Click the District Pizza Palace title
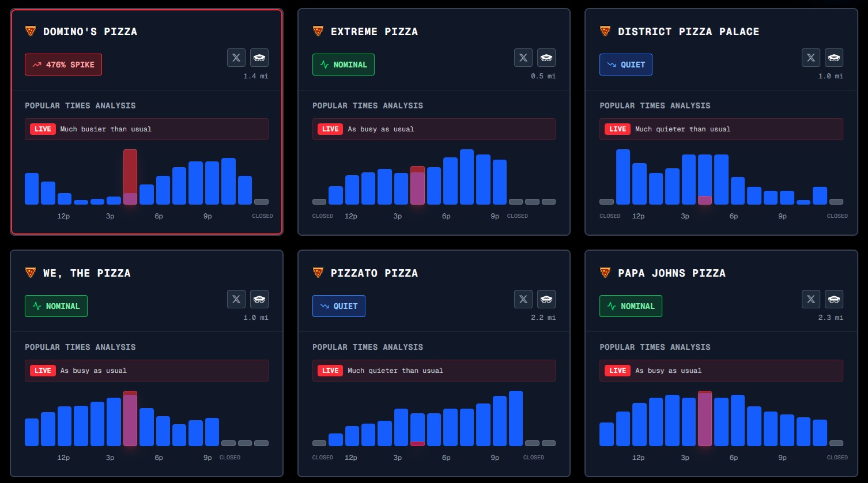868x483 pixels. pyautogui.click(x=688, y=32)
